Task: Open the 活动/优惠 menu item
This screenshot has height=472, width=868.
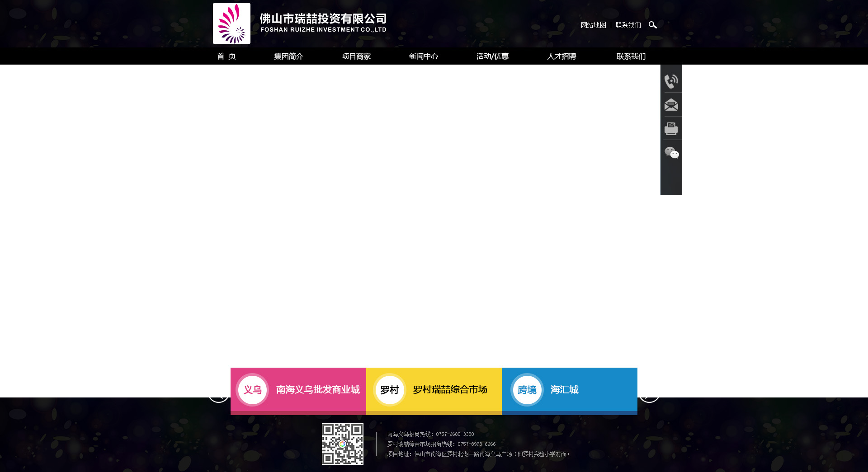Action: click(x=492, y=56)
